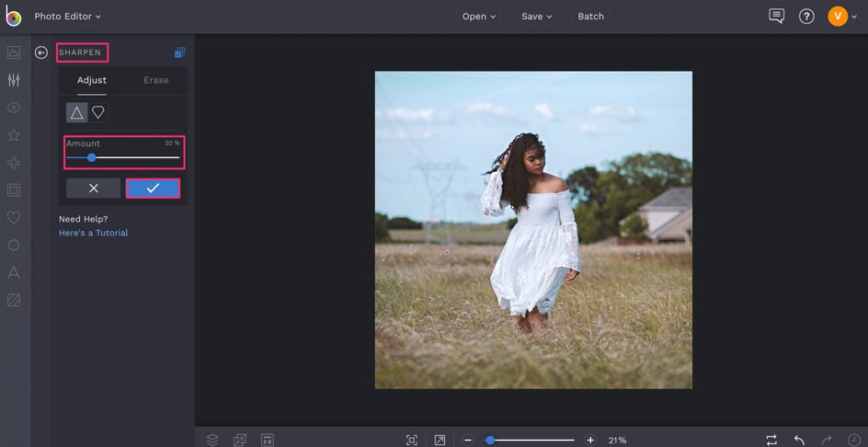Open the Image Manager in the sidebar
868x447 pixels.
(x=14, y=52)
